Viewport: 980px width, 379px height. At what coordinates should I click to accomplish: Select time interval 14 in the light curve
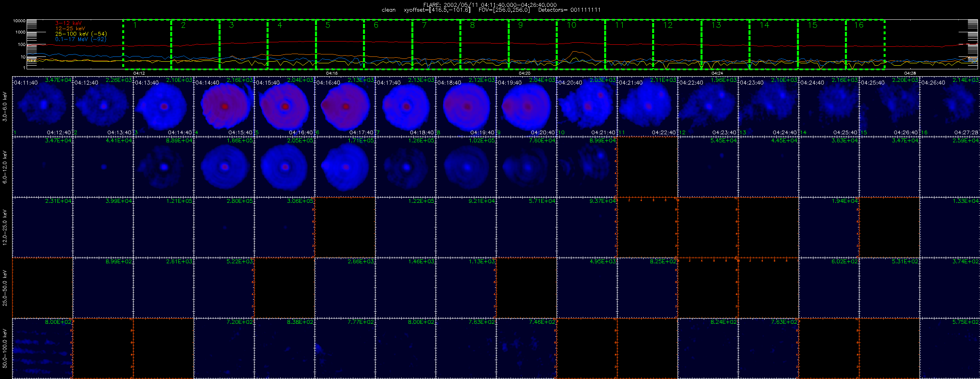[x=774, y=44]
